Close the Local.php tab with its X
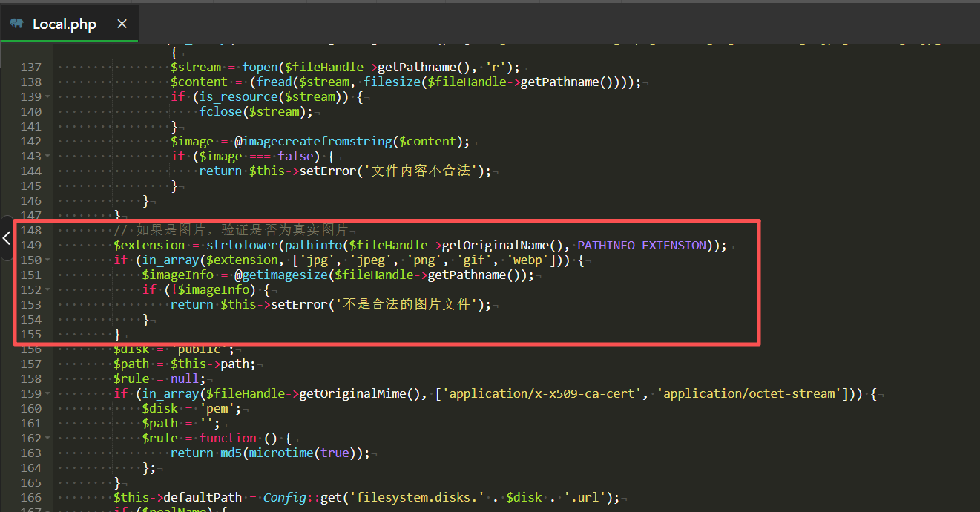 click(x=122, y=24)
